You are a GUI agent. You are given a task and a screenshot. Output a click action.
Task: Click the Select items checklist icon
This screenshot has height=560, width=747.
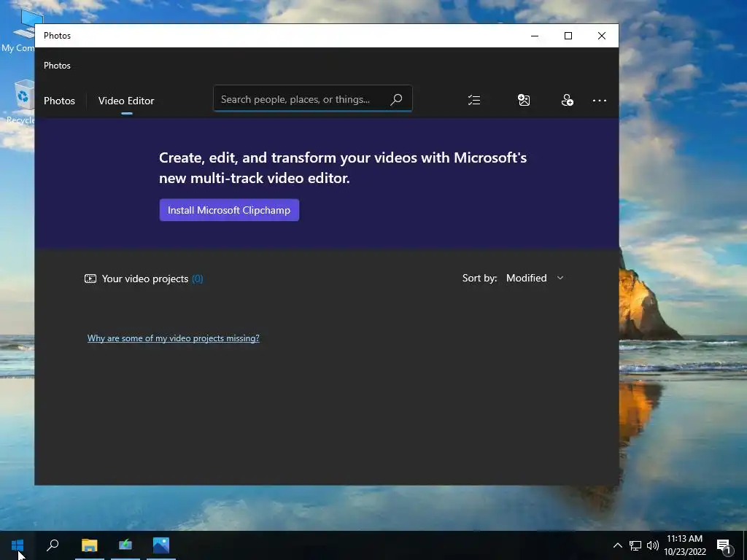point(474,100)
